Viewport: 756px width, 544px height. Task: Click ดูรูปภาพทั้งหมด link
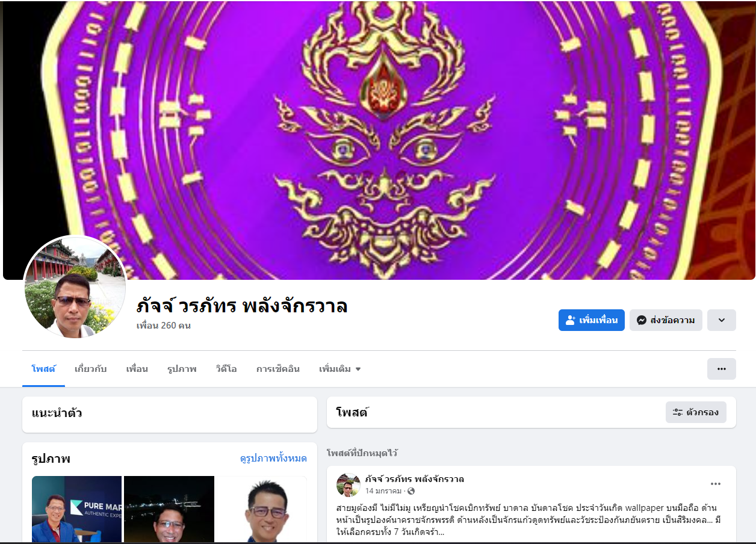click(273, 459)
